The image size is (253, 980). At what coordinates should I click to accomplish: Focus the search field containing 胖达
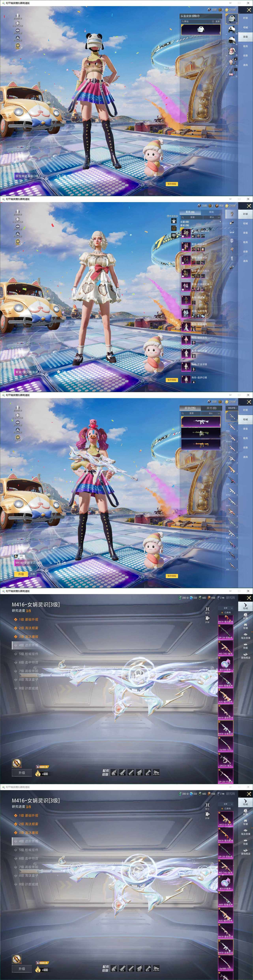(x=198, y=21)
